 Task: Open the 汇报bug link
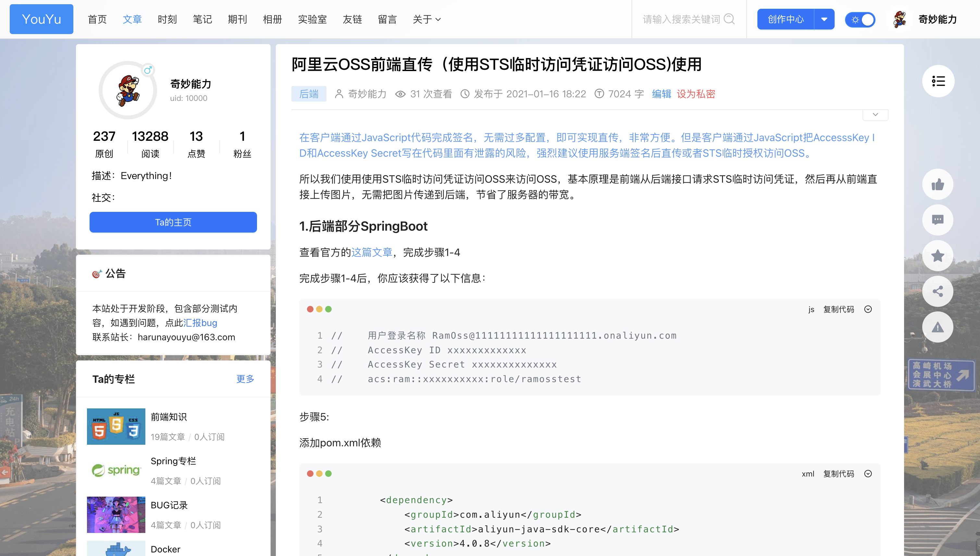point(201,323)
